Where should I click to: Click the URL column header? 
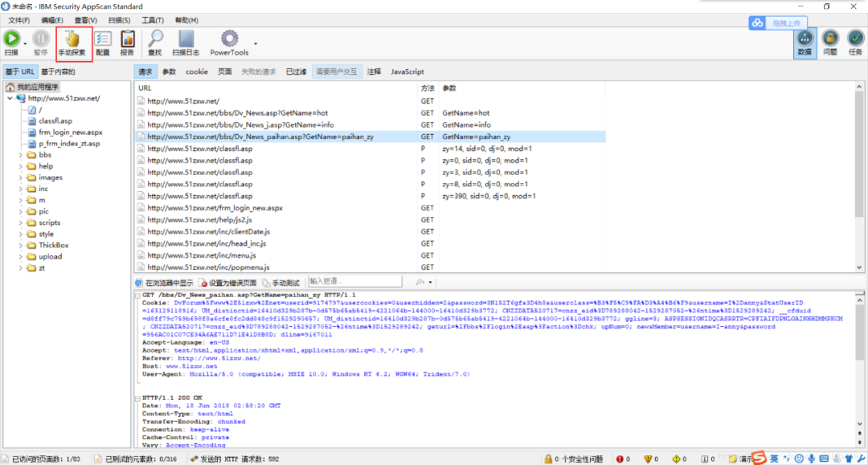pyautogui.click(x=276, y=88)
